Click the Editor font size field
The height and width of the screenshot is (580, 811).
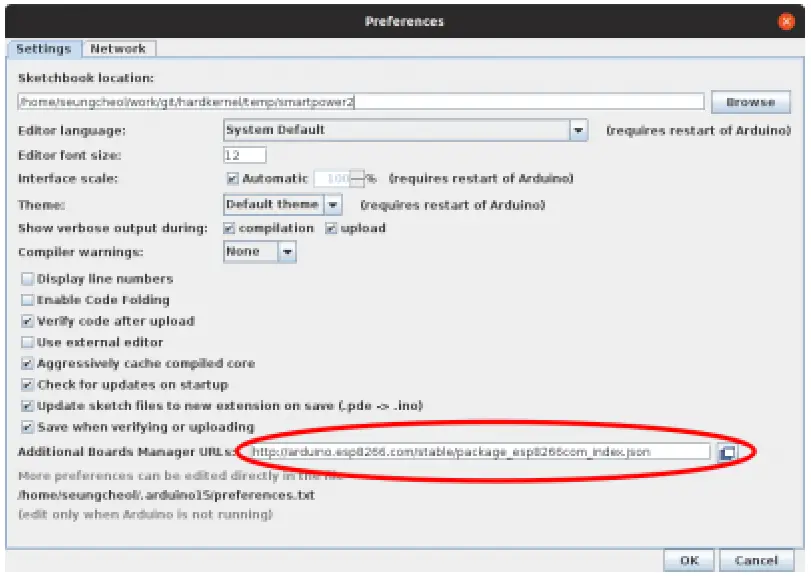point(245,155)
